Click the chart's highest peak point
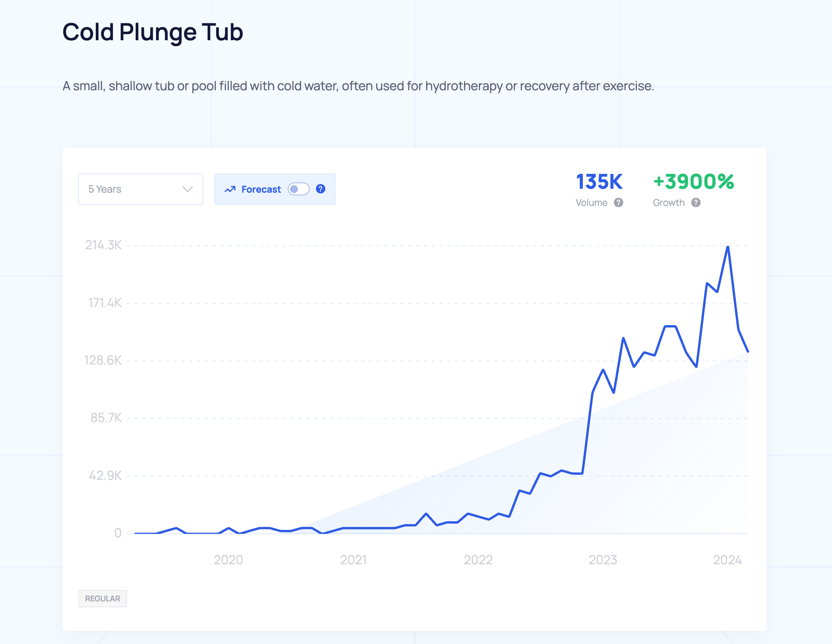832x644 pixels. pos(728,247)
